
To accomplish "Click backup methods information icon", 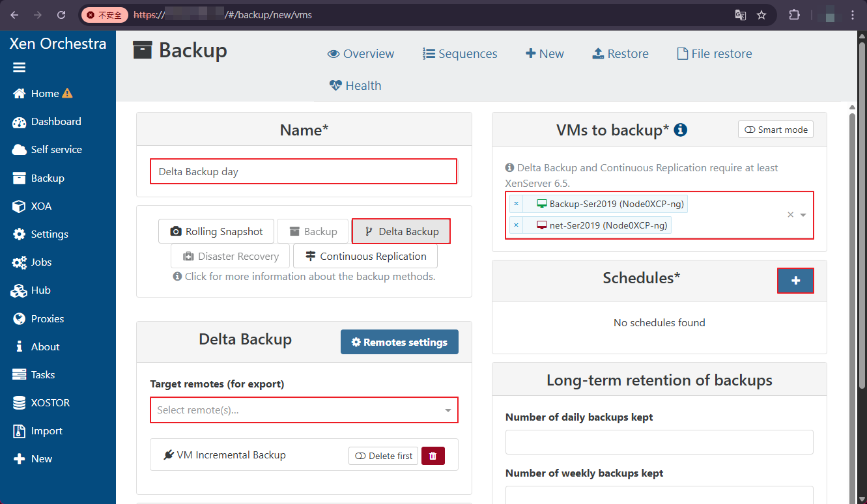I will coord(177,276).
